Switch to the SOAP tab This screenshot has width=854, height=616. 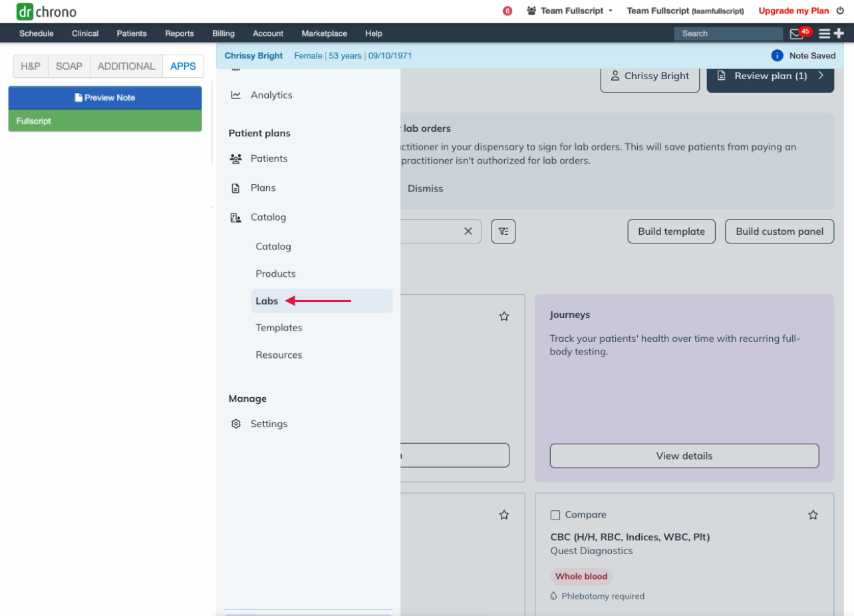tap(69, 66)
